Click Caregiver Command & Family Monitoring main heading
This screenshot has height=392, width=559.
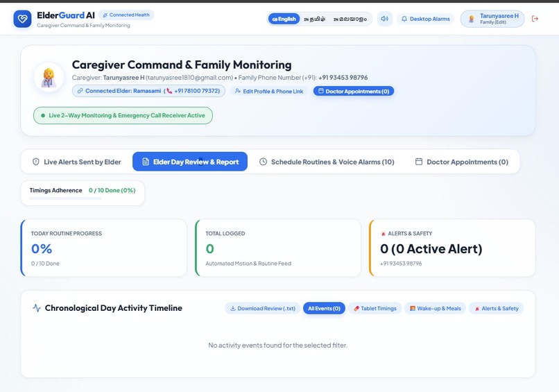pos(182,65)
